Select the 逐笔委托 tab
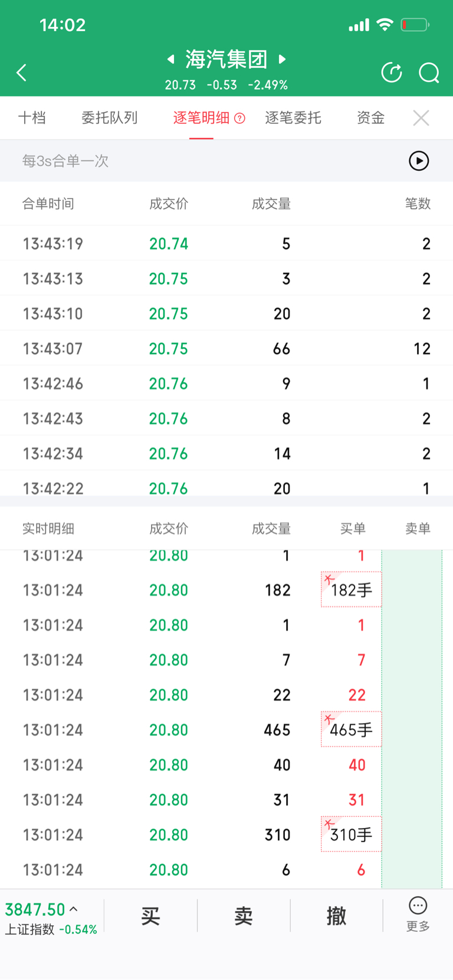 coord(293,118)
